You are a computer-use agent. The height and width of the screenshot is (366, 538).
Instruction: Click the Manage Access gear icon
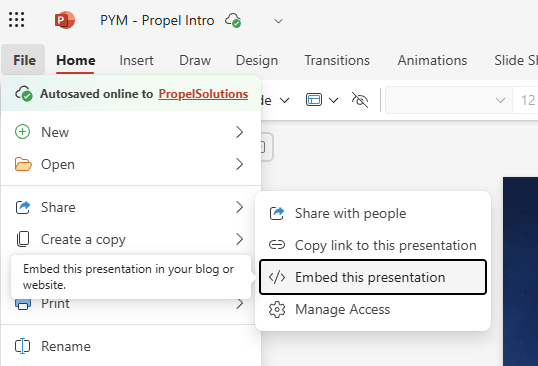point(277,309)
